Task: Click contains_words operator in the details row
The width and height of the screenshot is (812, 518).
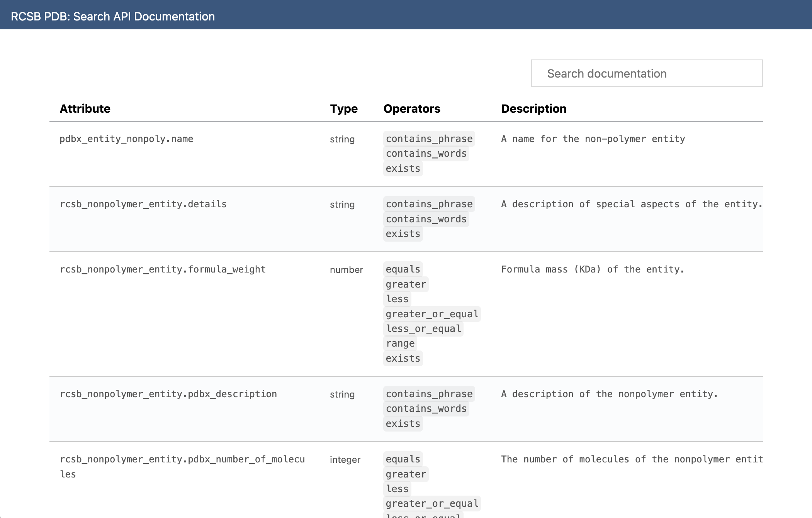Action: coord(426,219)
